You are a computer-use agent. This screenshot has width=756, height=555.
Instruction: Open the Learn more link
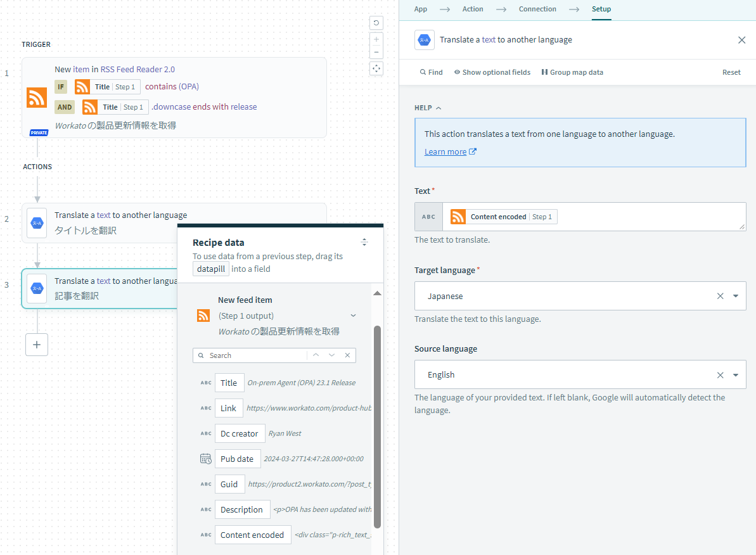coord(445,152)
